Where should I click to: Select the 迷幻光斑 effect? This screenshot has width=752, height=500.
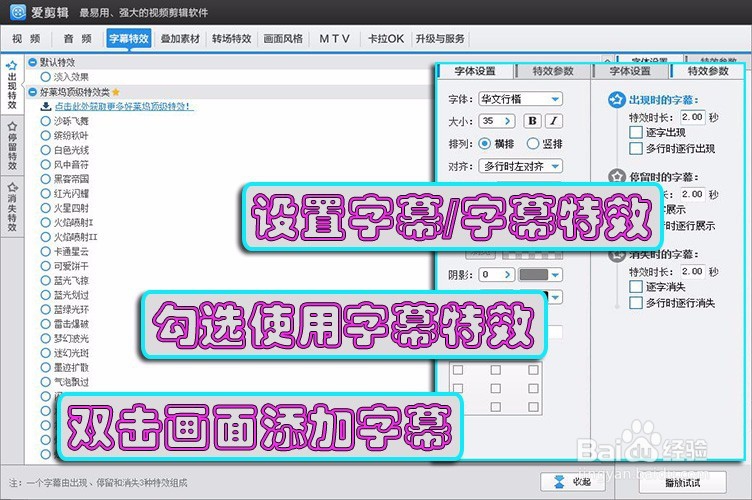[46, 353]
